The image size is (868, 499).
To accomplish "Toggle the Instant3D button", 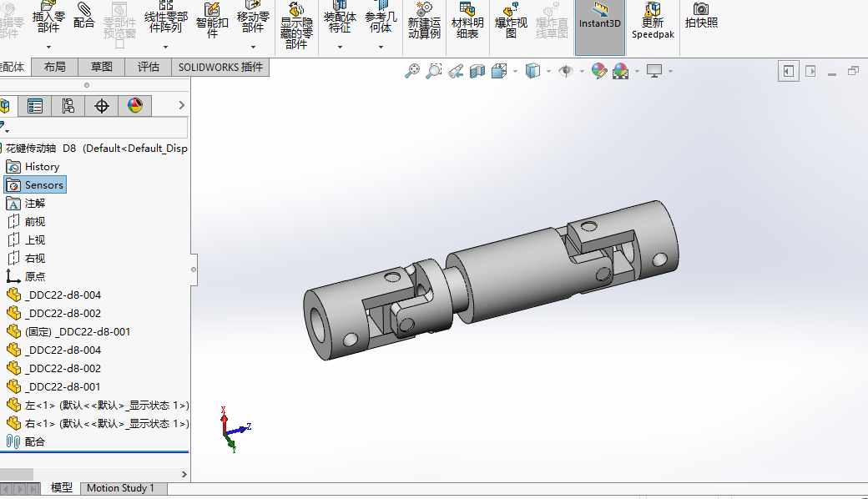I will 600,27.
